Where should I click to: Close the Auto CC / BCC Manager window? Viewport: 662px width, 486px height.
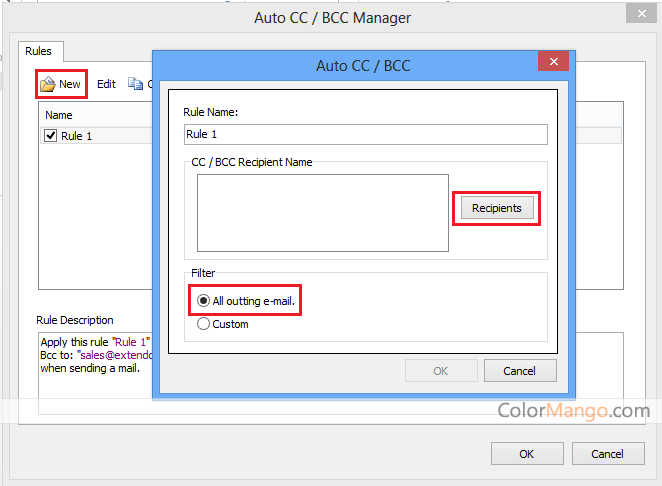640,15
